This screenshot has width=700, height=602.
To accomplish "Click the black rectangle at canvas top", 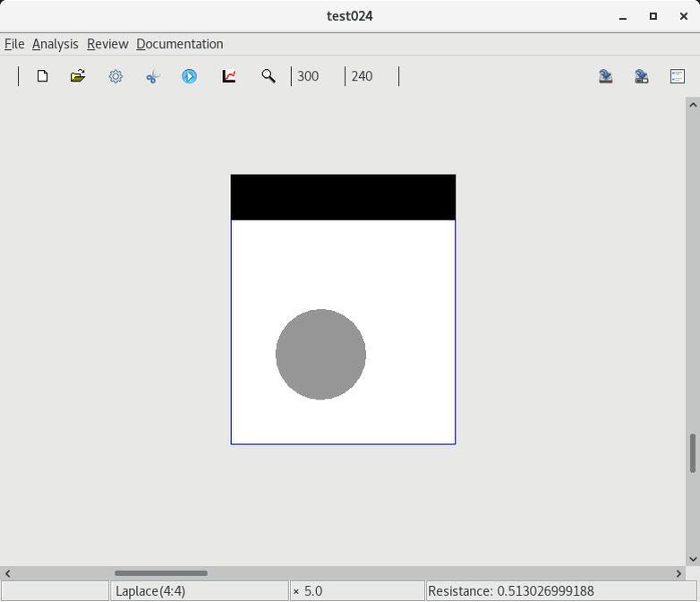I will pos(343,197).
